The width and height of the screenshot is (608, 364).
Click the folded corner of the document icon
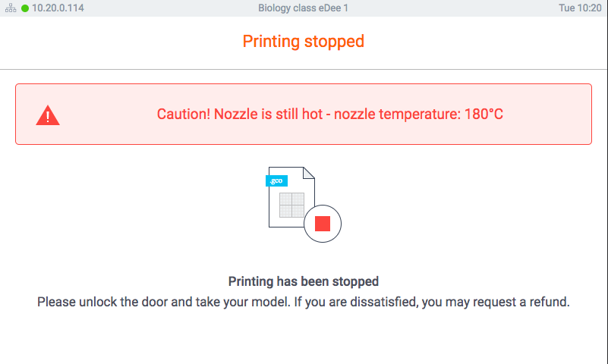tap(309, 173)
